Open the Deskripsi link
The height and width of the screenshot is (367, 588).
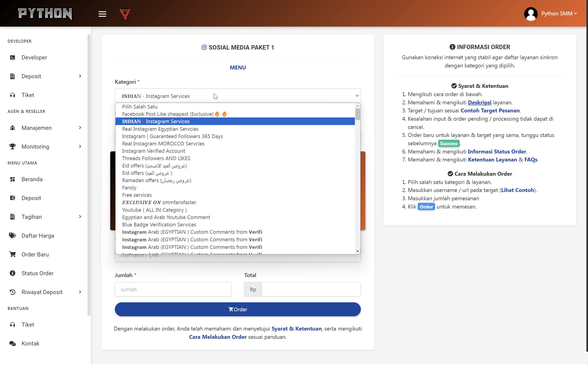tap(479, 102)
